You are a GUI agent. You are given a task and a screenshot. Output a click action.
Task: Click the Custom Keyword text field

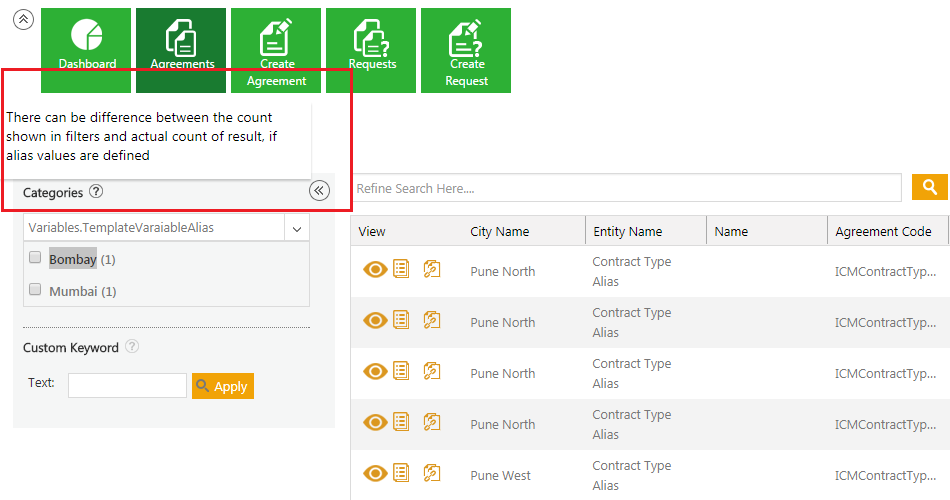click(127, 385)
